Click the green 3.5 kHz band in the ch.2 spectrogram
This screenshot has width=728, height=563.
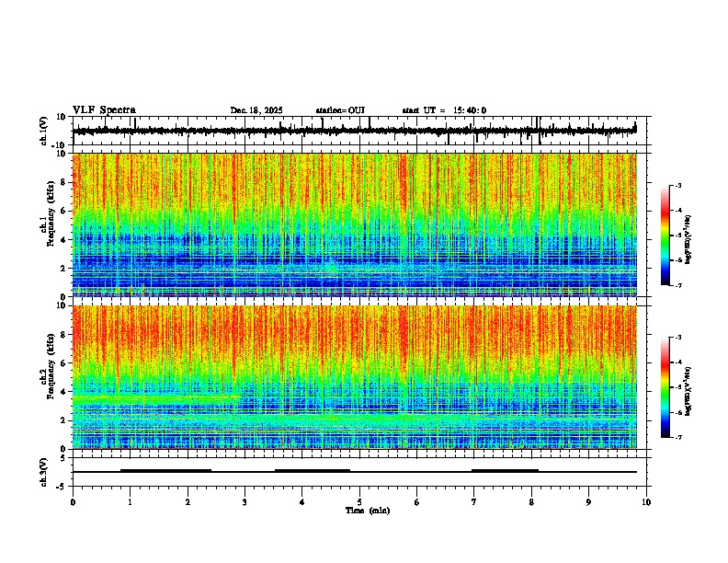155,399
